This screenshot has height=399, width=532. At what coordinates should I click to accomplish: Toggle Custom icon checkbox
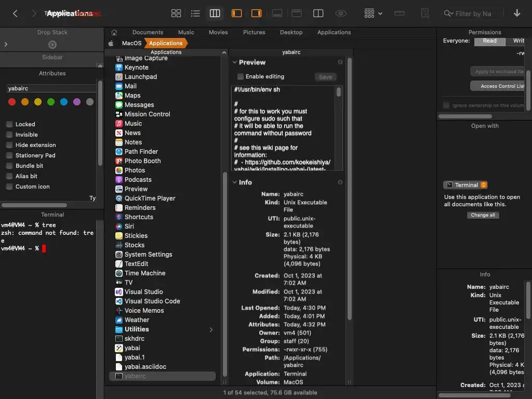coord(9,187)
